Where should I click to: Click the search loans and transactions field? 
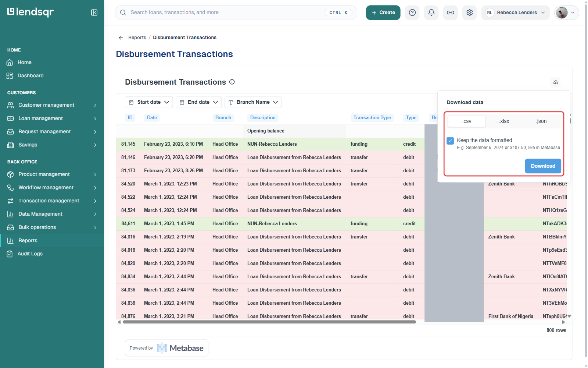point(236,13)
